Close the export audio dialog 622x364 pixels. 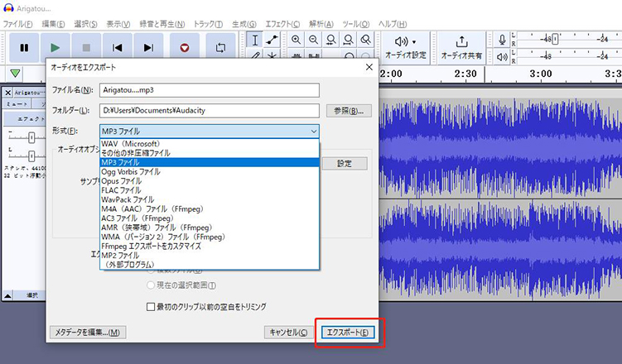[369, 67]
